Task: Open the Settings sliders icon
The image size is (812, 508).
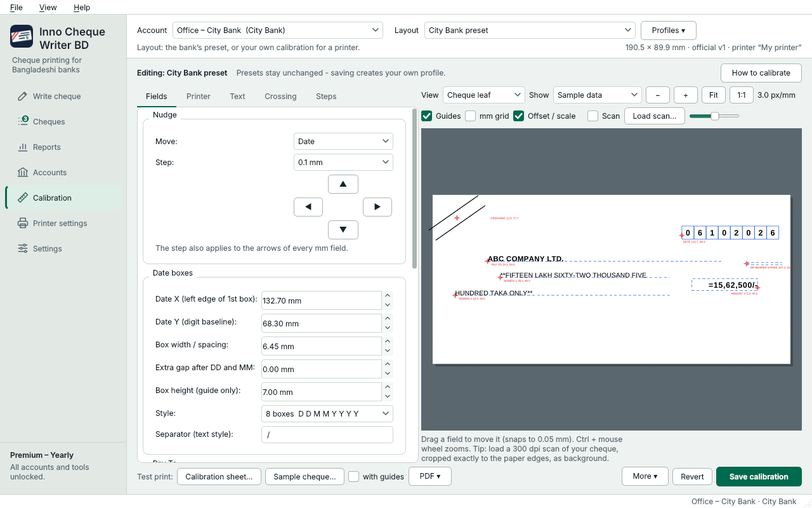Action: point(23,249)
